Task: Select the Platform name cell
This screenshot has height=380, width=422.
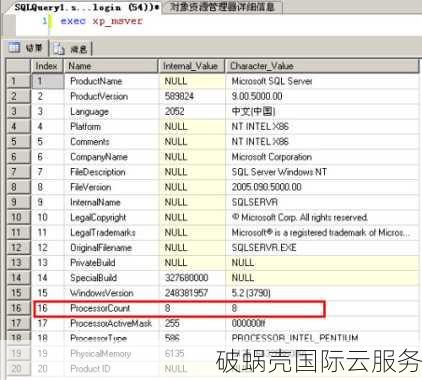Action: pyautogui.click(x=111, y=127)
